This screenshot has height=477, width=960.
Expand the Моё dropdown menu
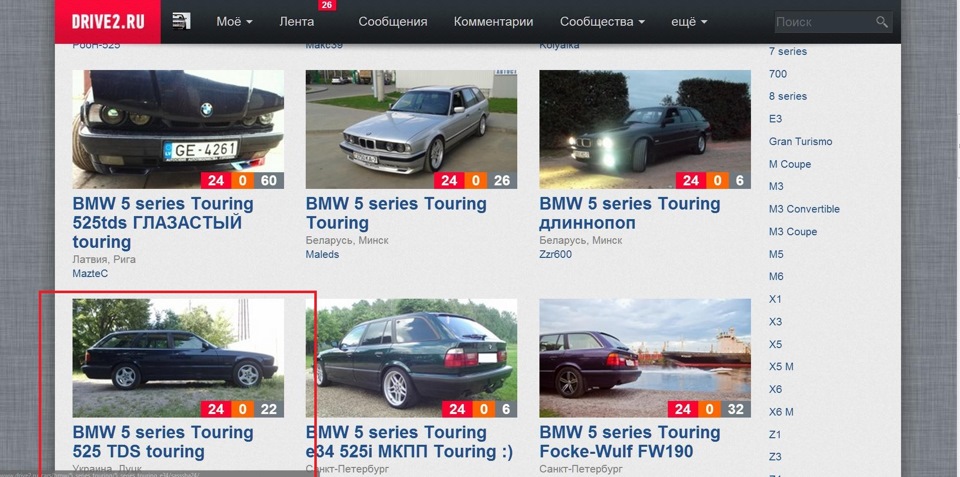pos(234,22)
